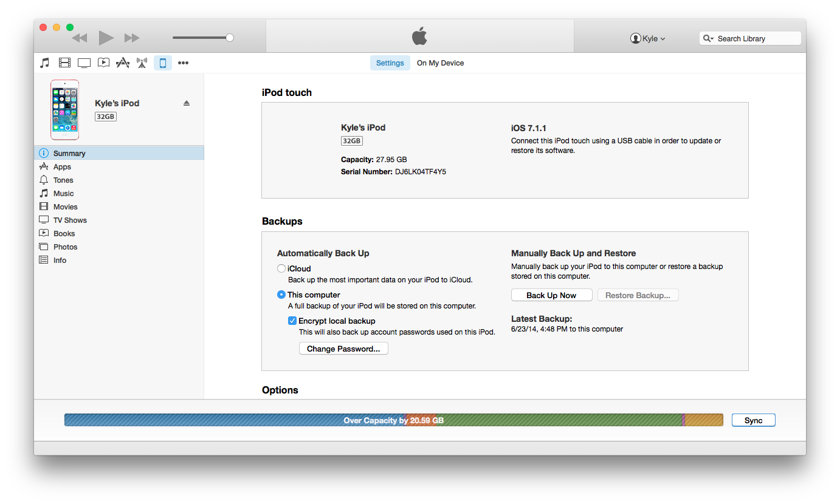Image resolution: width=840 pixels, height=504 pixels.
Task: Toggle the Encrypt local backup checkbox
Action: pos(292,321)
